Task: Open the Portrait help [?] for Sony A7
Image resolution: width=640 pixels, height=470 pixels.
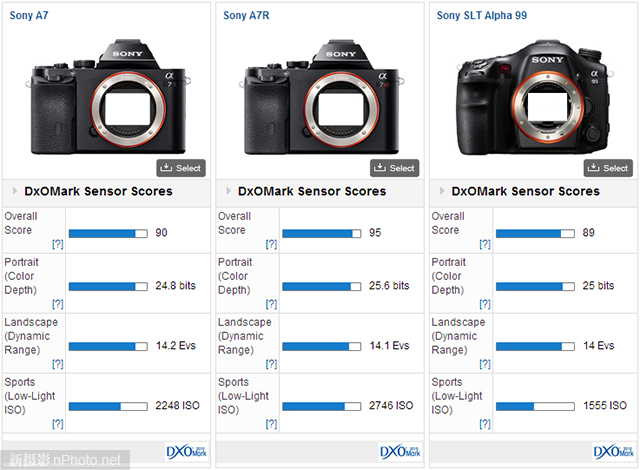Action: point(58,304)
